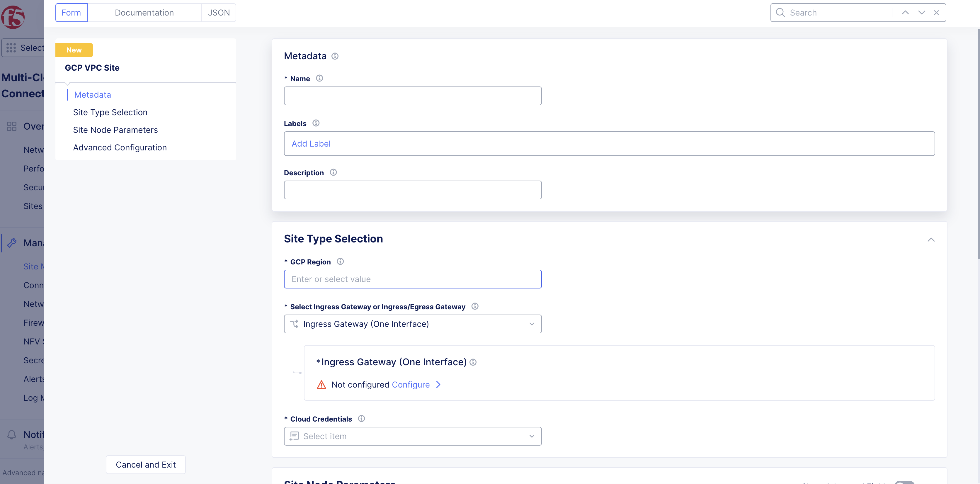Switch to the JSON tab
The width and height of the screenshot is (980, 484).
point(219,13)
